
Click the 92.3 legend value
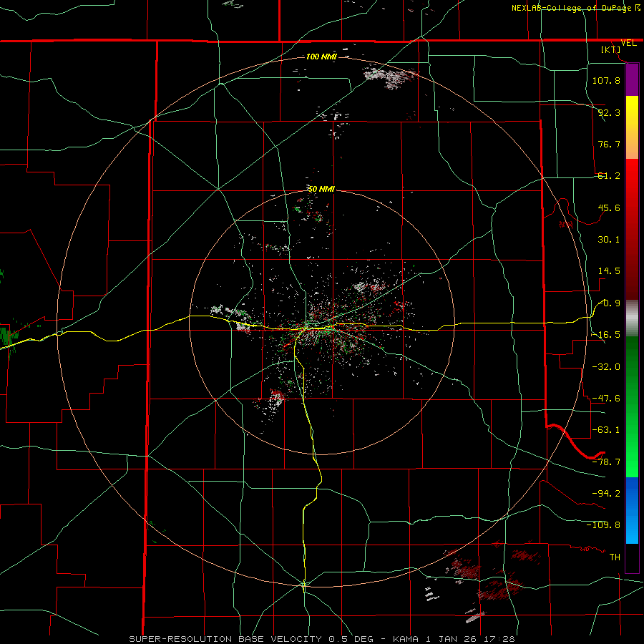(609, 112)
